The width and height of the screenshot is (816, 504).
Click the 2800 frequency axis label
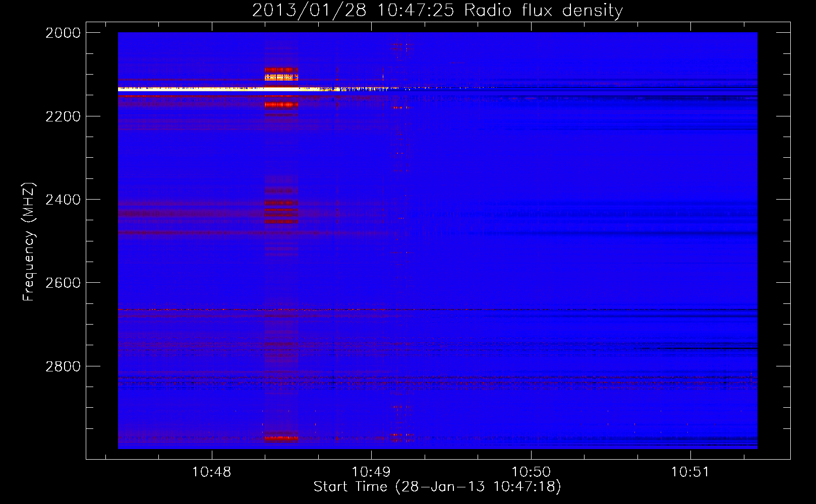coord(63,366)
